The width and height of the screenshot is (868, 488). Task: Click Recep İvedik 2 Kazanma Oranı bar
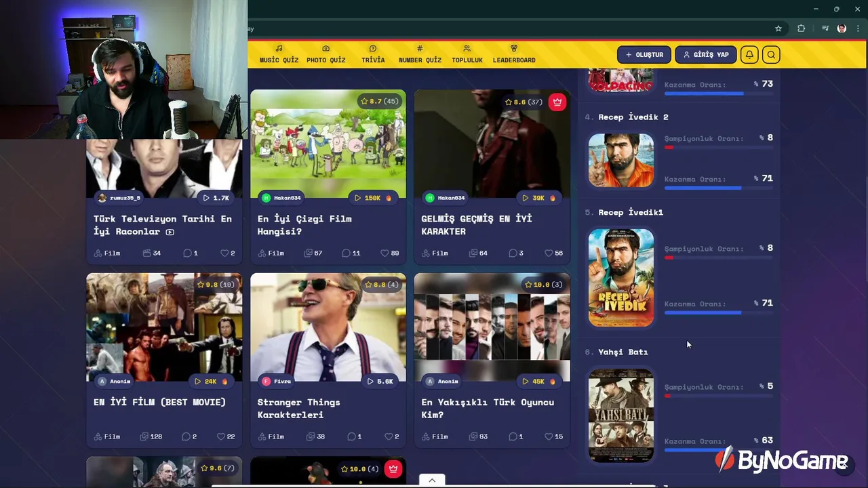[718, 188]
